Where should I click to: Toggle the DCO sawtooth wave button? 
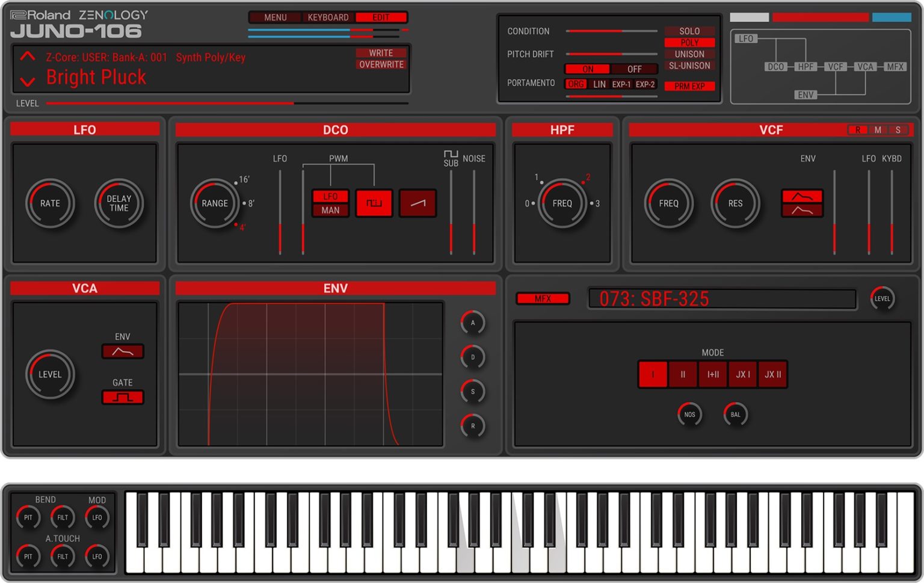[x=417, y=203]
